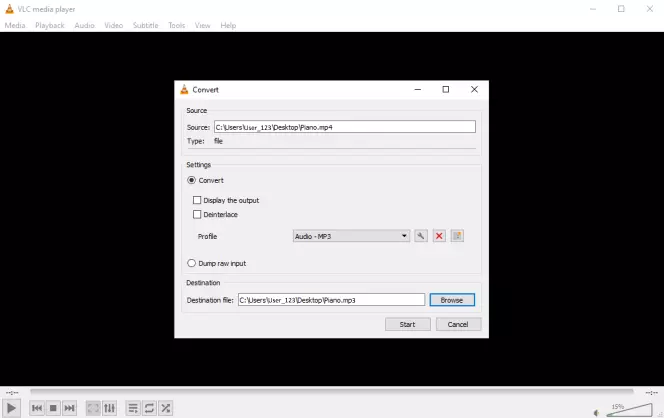This screenshot has width=664, height=418.
Task: Toggle the playlist icon
Action: click(133, 408)
